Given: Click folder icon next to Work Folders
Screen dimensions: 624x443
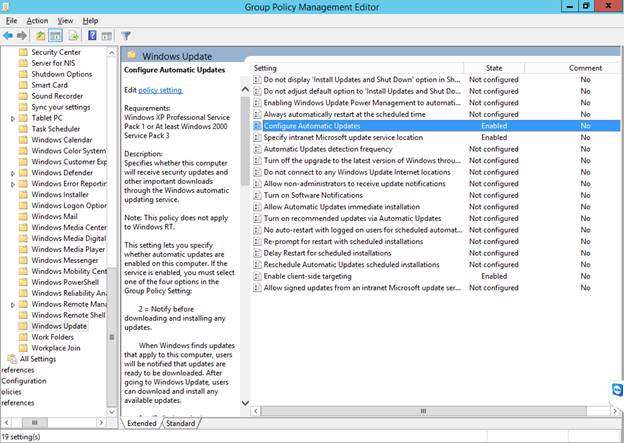Looking at the screenshot, I should 23,337.
